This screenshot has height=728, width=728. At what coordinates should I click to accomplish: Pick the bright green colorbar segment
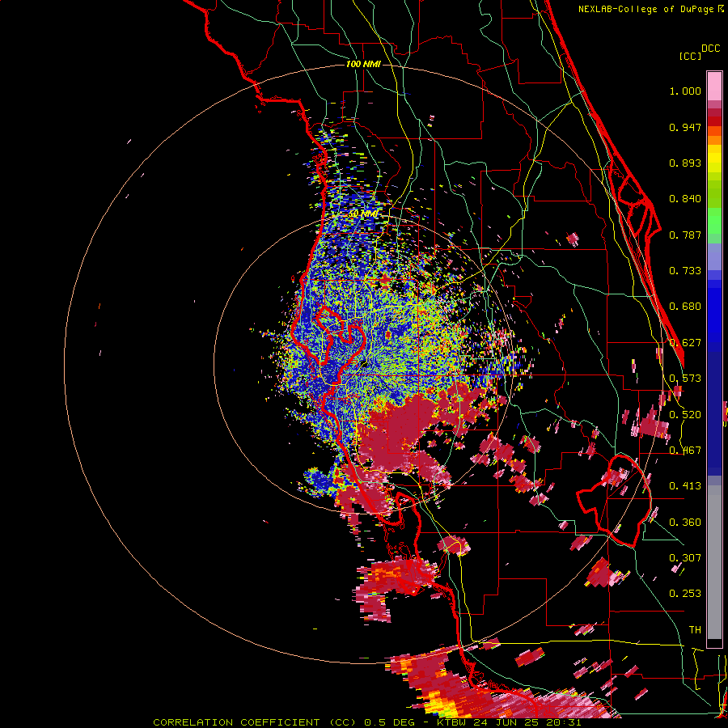click(x=714, y=221)
